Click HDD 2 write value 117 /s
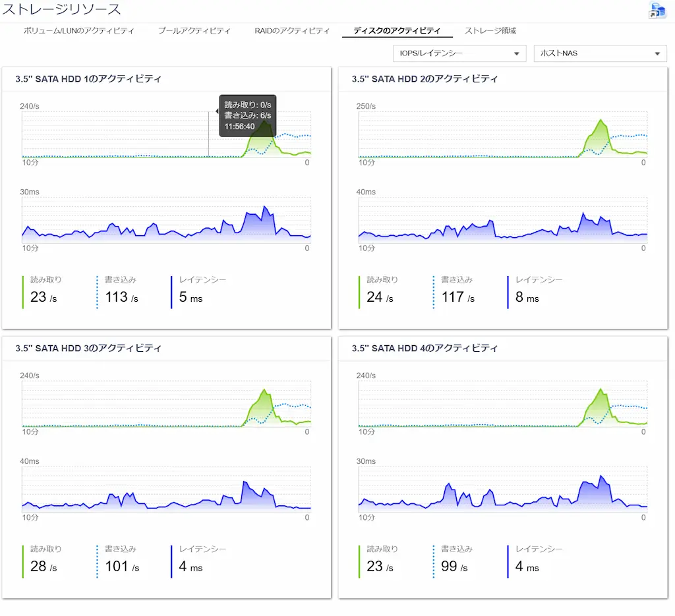675x616 pixels. coord(458,297)
